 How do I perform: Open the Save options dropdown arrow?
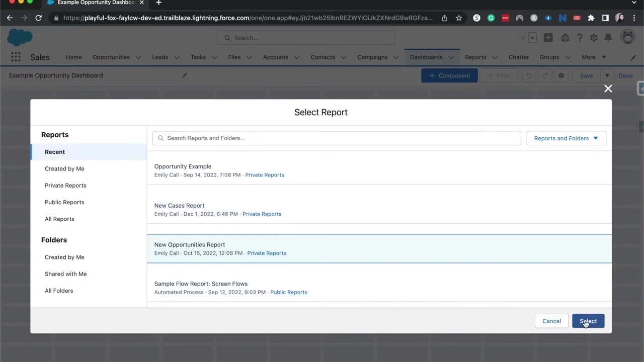tap(607, 76)
